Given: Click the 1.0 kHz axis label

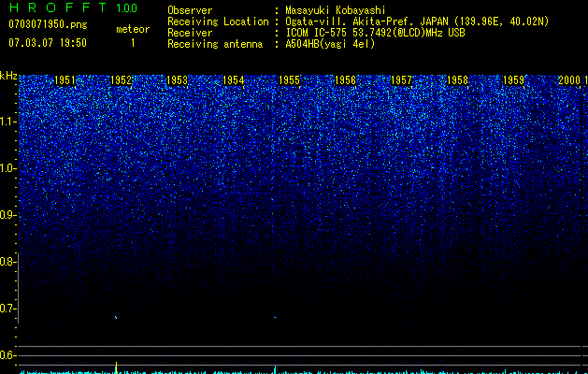Looking at the screenshot, I should pos(7,168).
